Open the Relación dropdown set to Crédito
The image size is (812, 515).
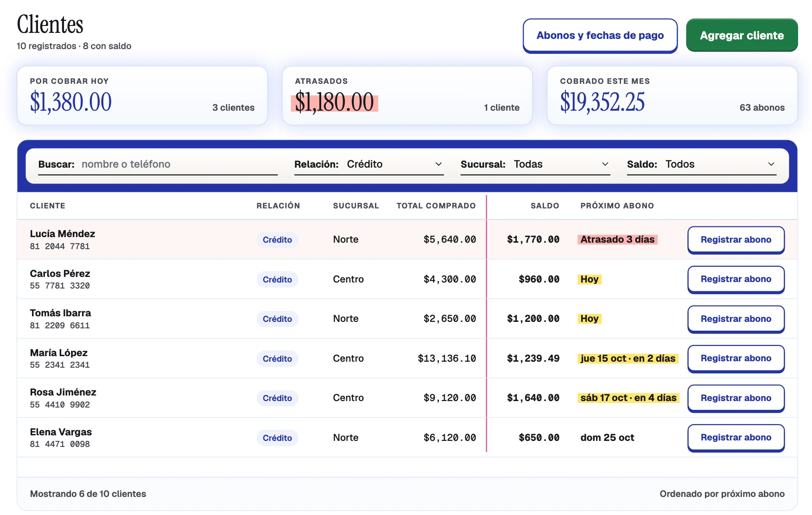coord(369,164)
